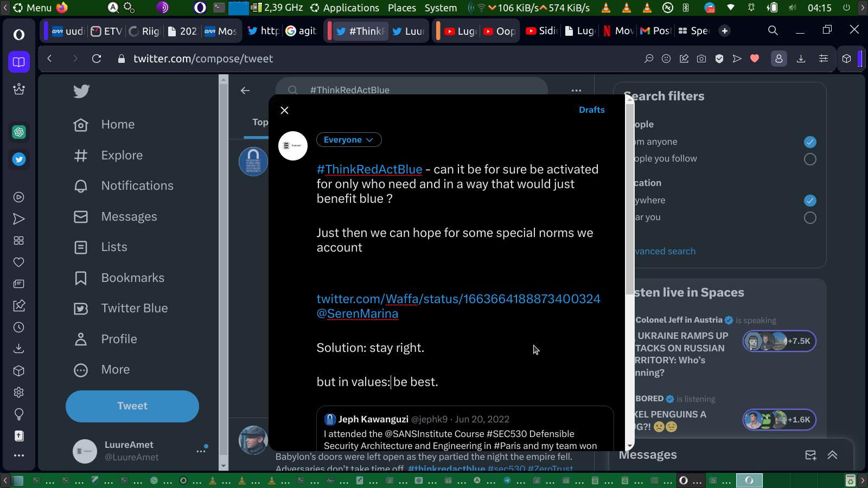868x488 pixels.
Task: Switch to the '#ThinkF' Twitter tab
Action: (360, 31)
